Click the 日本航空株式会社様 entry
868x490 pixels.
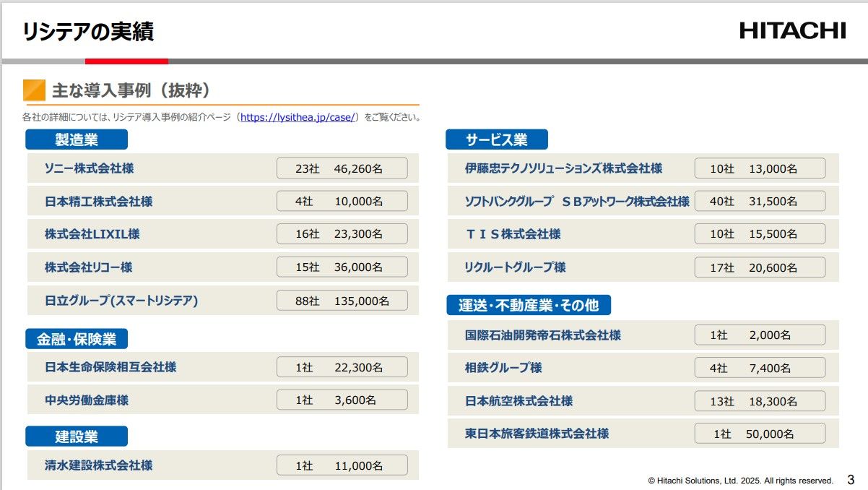(x=518, y=400)
